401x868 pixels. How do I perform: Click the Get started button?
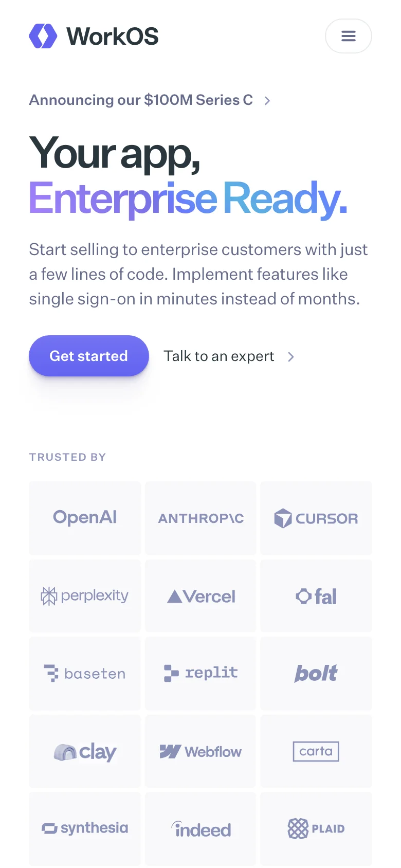[88, 356]
